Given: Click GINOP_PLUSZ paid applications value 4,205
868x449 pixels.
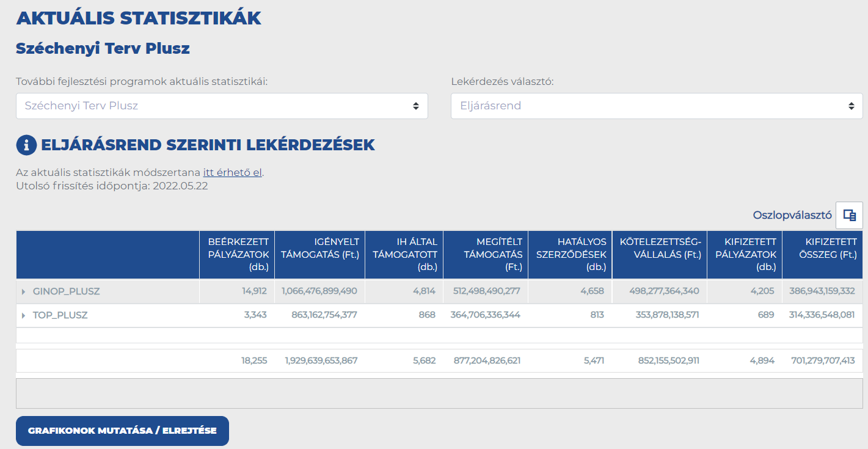Looking at the screenshot, I should 762,291.
